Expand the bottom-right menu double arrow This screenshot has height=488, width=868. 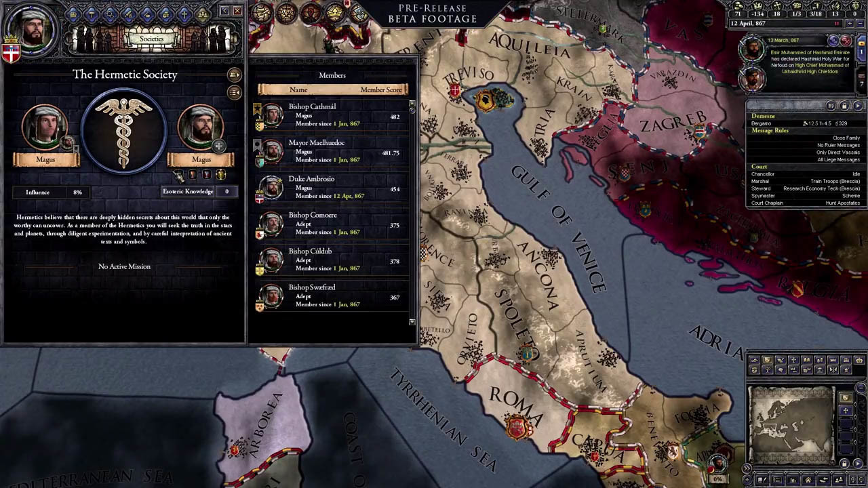coord(747,468)
